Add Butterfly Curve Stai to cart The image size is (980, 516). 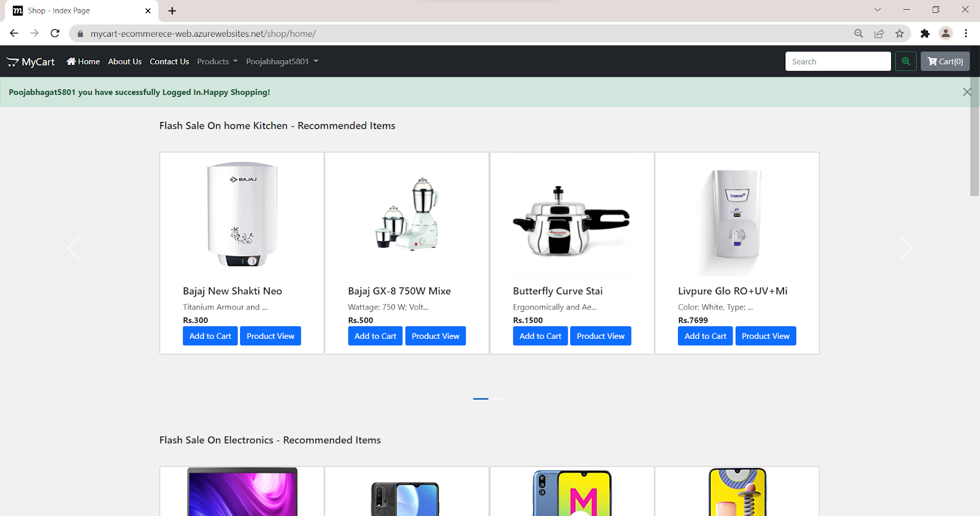pyautogui.click(x=540, y=336)
